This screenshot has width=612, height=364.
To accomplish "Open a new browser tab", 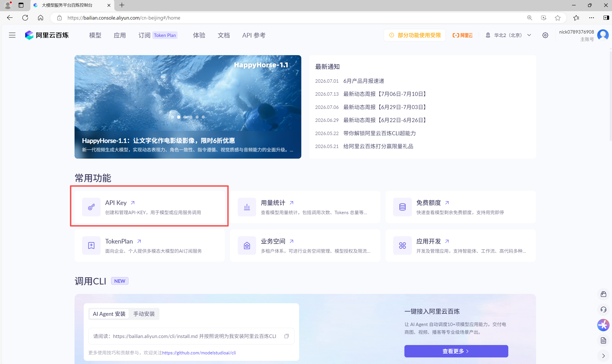I will pyautogui.click(x=122, y=5).
